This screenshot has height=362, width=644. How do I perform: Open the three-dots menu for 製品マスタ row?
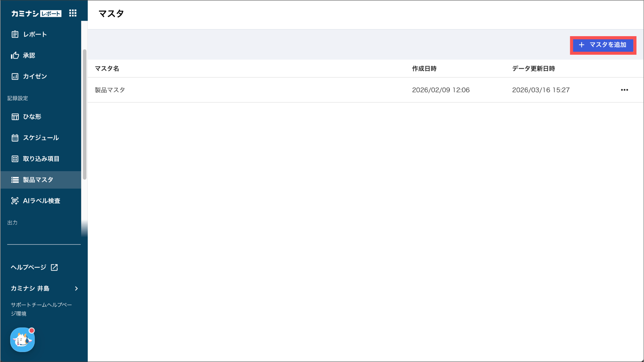[x=624, y=90]
